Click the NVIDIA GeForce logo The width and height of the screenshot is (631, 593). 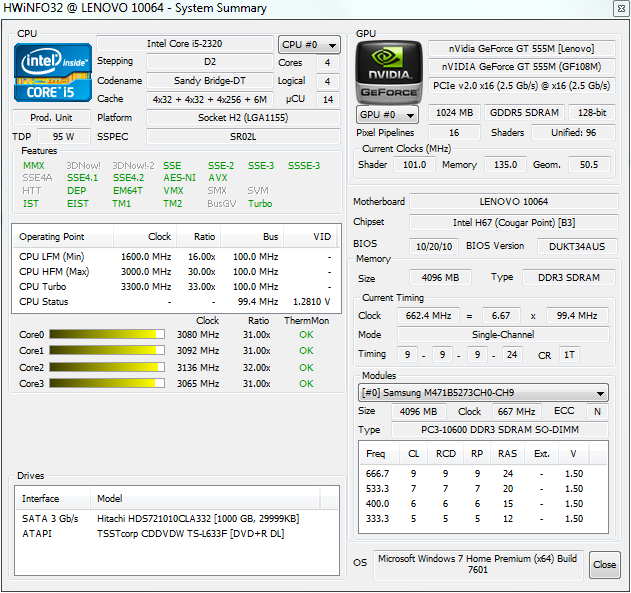coord(389,71)
